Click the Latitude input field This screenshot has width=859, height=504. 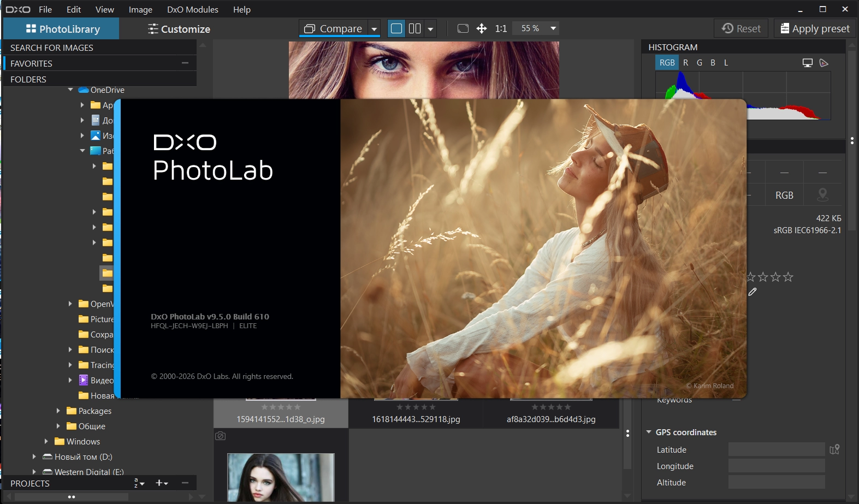click(x=777, y=449)
